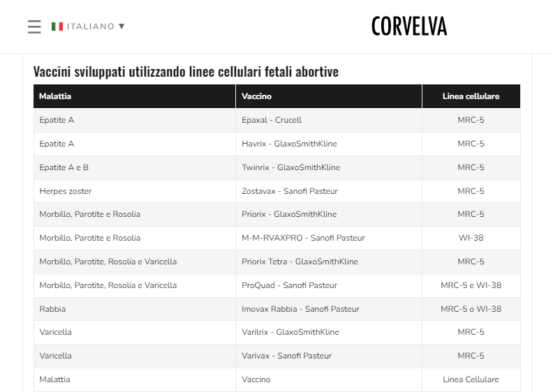Viewport: 553px width, 392px height.
Task: Click Linea Cellulare in the bottom row
Action: coord(471,379)
